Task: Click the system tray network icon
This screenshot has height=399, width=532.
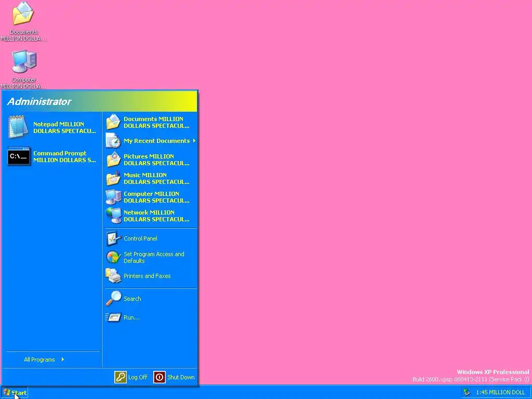Action: (467, 392)
